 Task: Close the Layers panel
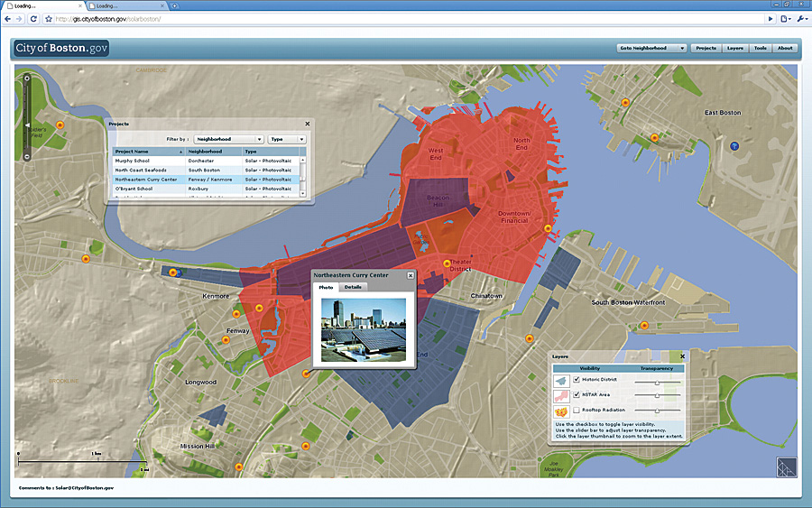point(682,356)
